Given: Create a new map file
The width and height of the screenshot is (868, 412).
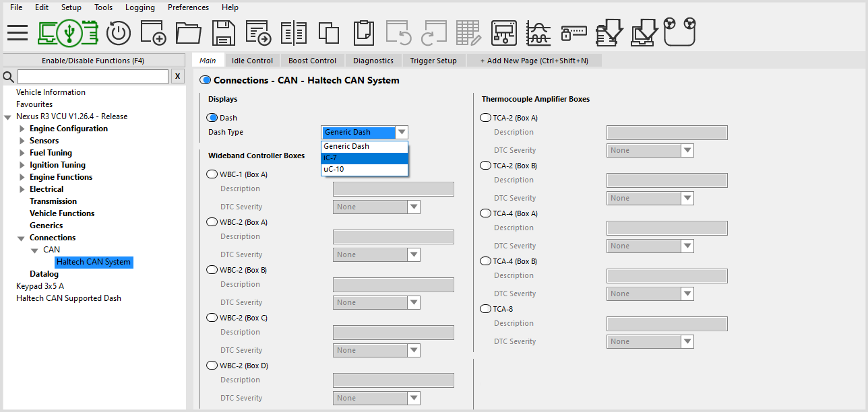Looking at the screenshot, I should point(153,32).
